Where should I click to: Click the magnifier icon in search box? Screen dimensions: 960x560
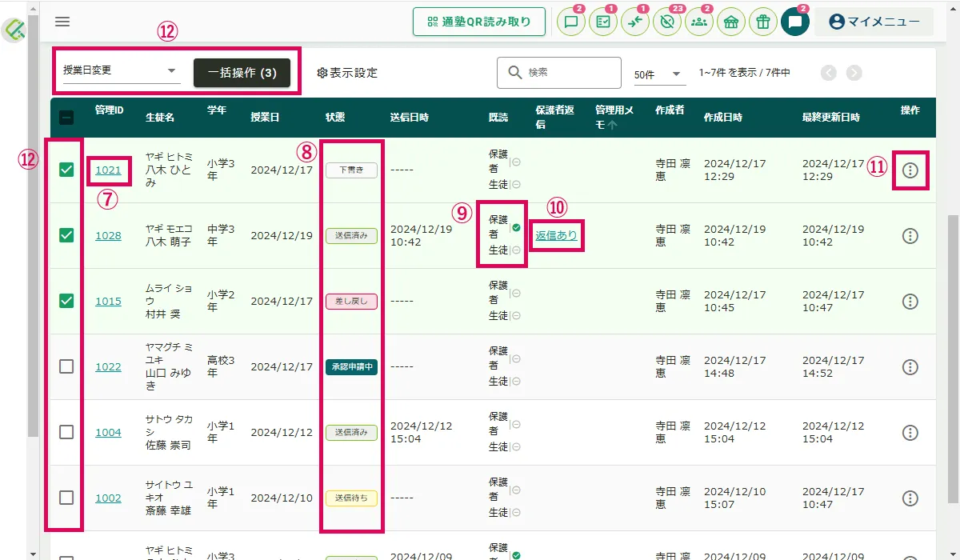[514, 73]
